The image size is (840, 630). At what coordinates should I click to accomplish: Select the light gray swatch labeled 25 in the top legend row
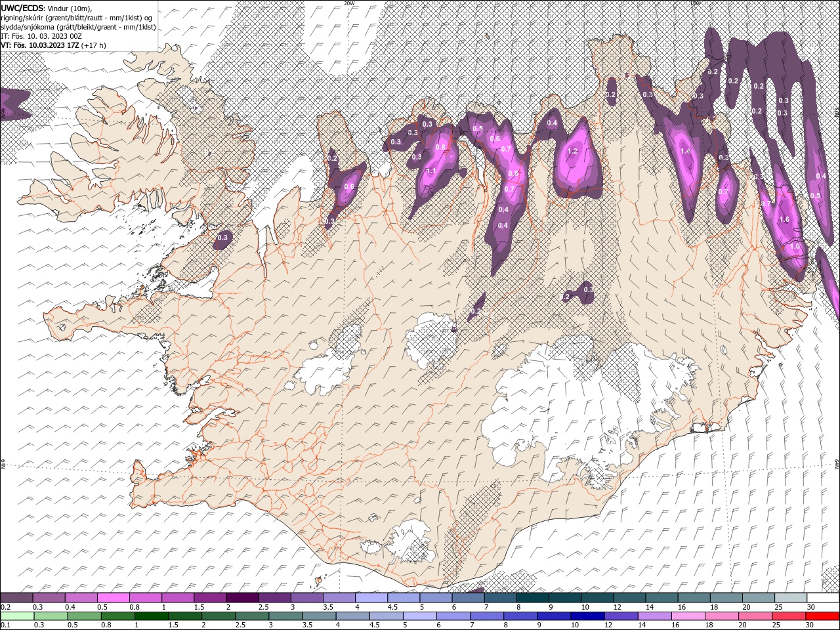point(791,598)
